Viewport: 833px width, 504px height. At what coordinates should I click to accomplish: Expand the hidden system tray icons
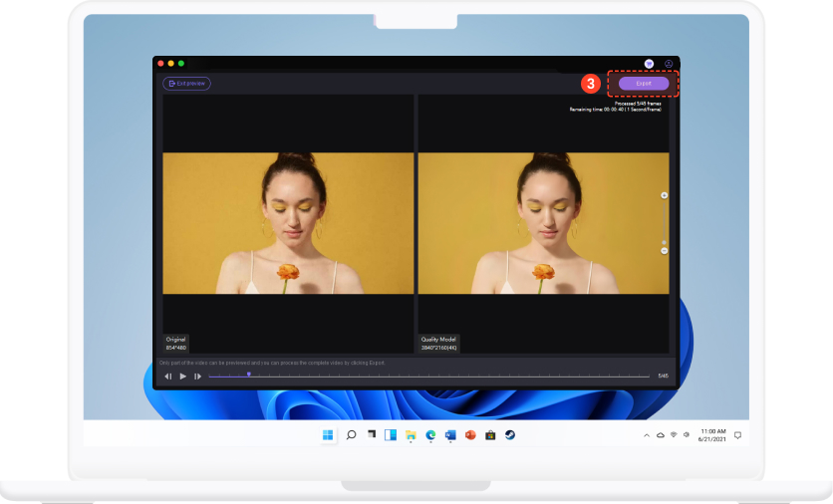pyautogui.click(x=645, y=435)
